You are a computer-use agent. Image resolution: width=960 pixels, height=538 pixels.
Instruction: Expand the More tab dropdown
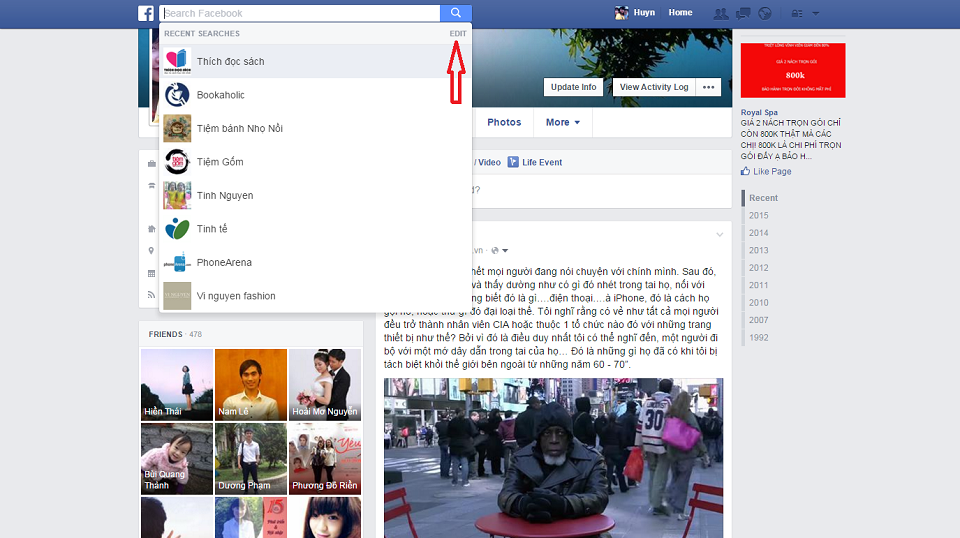coord(563,122)
